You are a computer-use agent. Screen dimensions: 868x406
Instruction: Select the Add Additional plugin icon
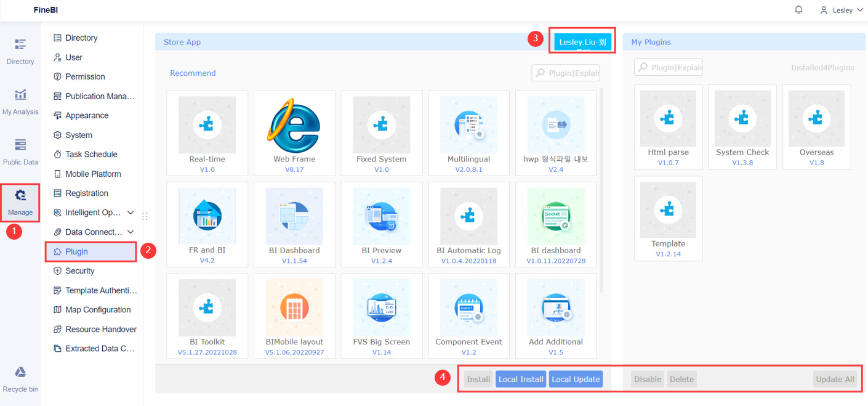click(x=556, y=307)
